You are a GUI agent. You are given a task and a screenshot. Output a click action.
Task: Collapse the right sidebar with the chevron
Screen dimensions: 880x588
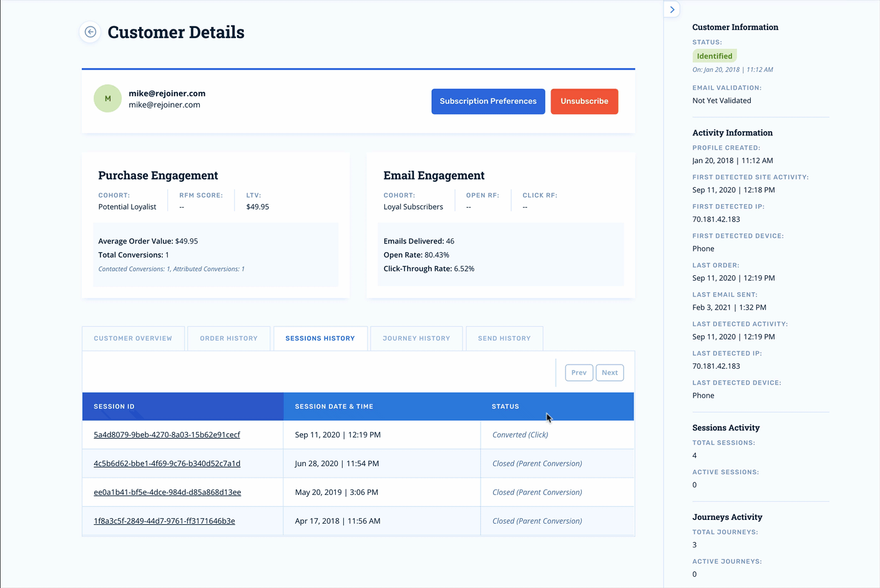tap(672, 9)
